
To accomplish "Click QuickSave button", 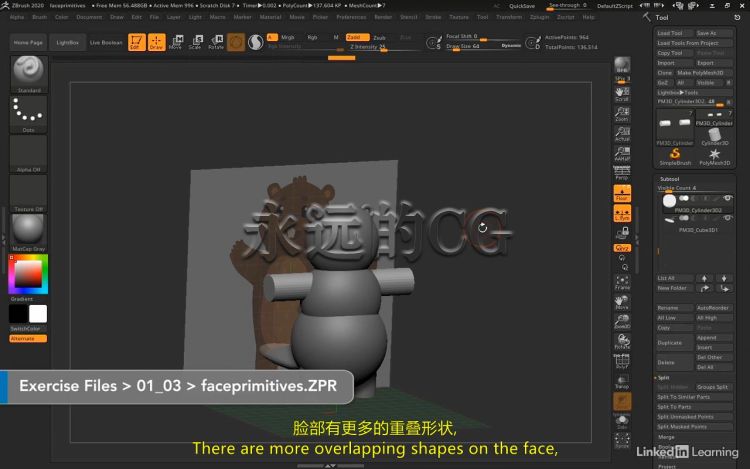I will tap(522, 6).
